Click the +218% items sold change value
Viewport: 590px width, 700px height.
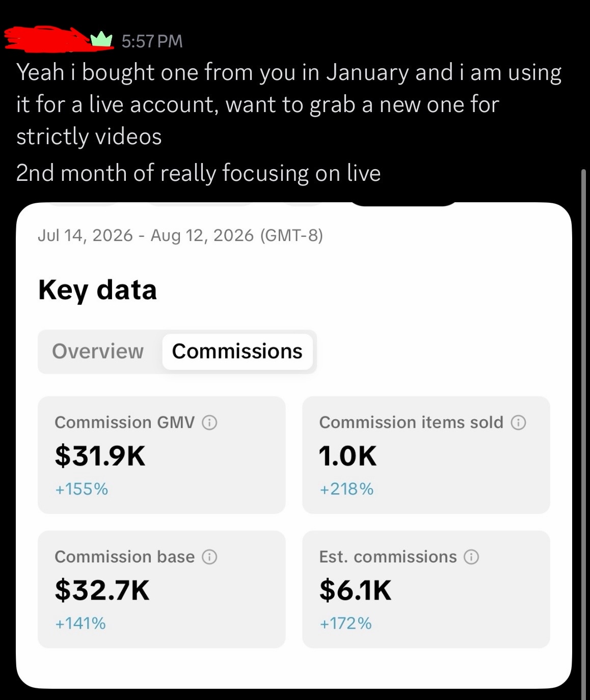[x=346, y=489]
